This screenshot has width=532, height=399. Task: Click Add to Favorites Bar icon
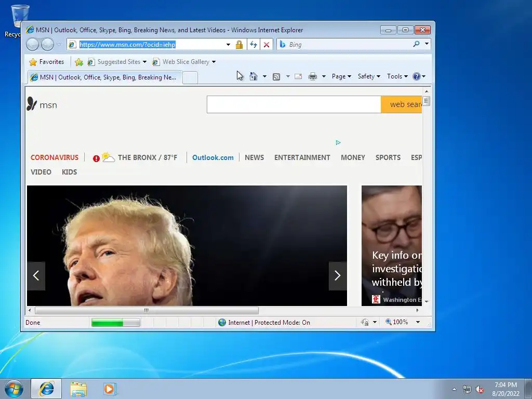[79, 62]
